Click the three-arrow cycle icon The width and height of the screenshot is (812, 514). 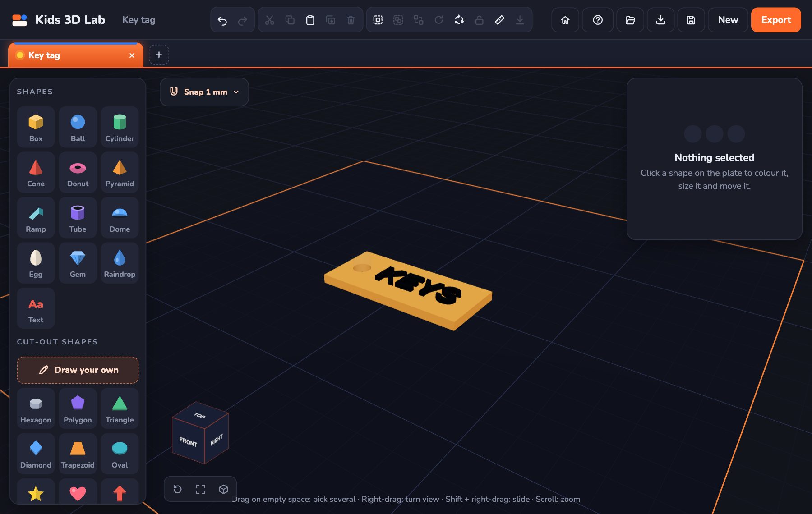click(459, 20)
